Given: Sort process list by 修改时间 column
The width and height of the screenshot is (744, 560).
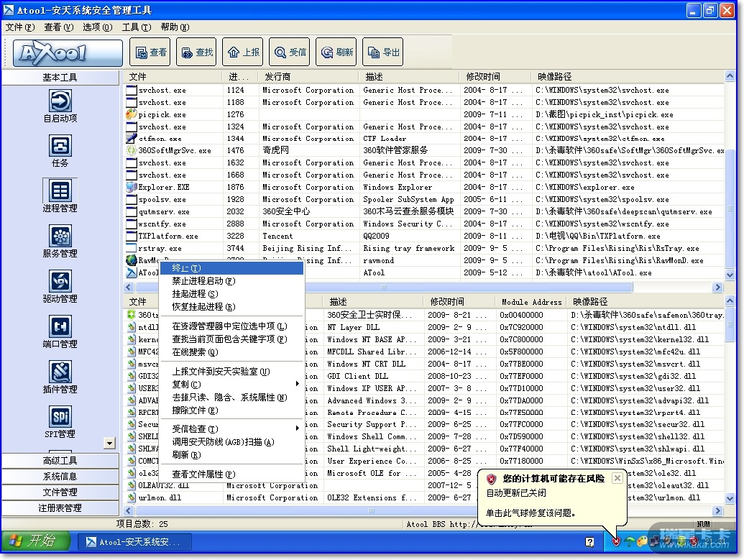Looking at the screenshot, I should [495, 76].
